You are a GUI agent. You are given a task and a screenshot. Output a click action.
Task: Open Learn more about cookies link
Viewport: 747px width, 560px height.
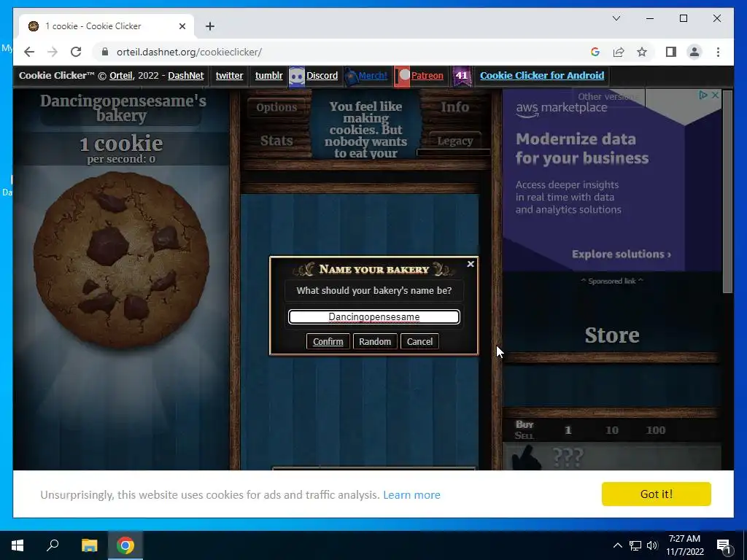[411, 495]
